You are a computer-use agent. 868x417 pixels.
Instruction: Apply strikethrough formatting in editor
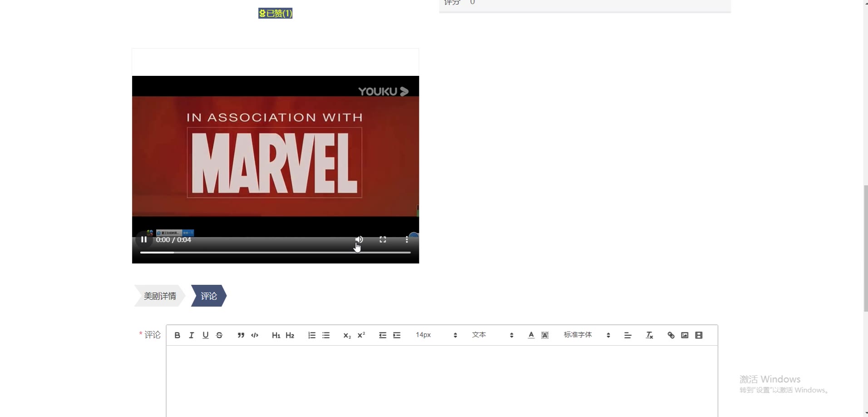[x=219, y=335]
